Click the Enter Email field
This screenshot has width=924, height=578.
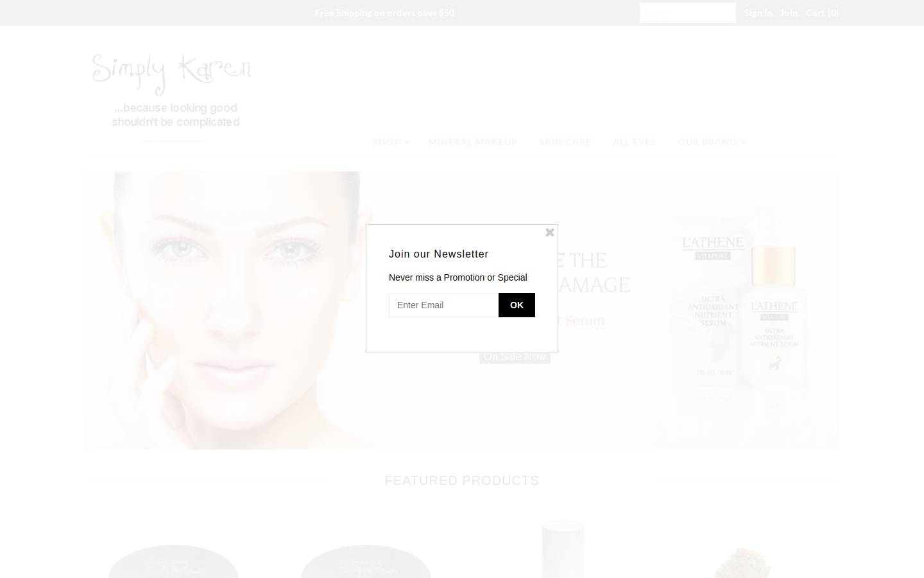[443, 305]
